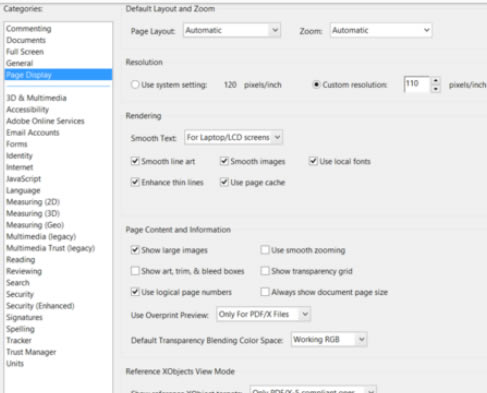Image resolution: width=487 pixels, height=393 pixels.
Task: Enable Always show document page size
Action: pos(265,292)
